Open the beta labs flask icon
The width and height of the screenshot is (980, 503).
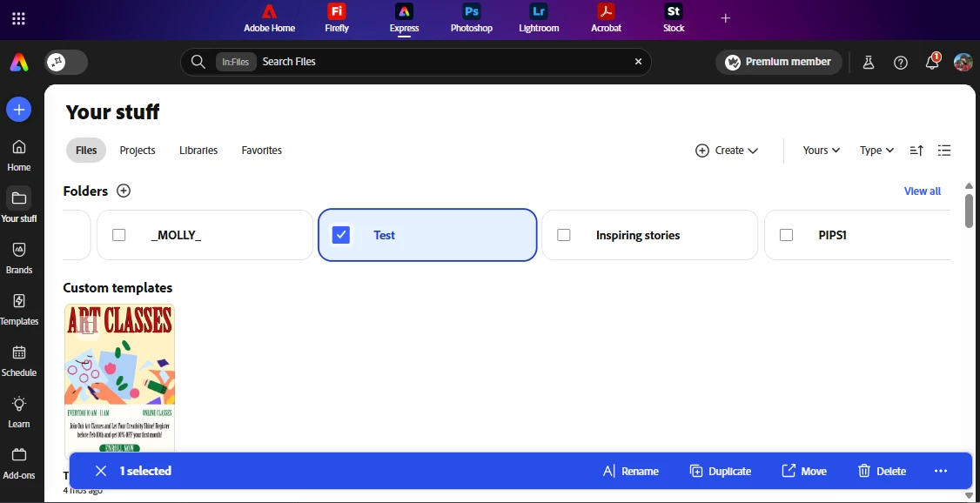(x=868, y=62)
